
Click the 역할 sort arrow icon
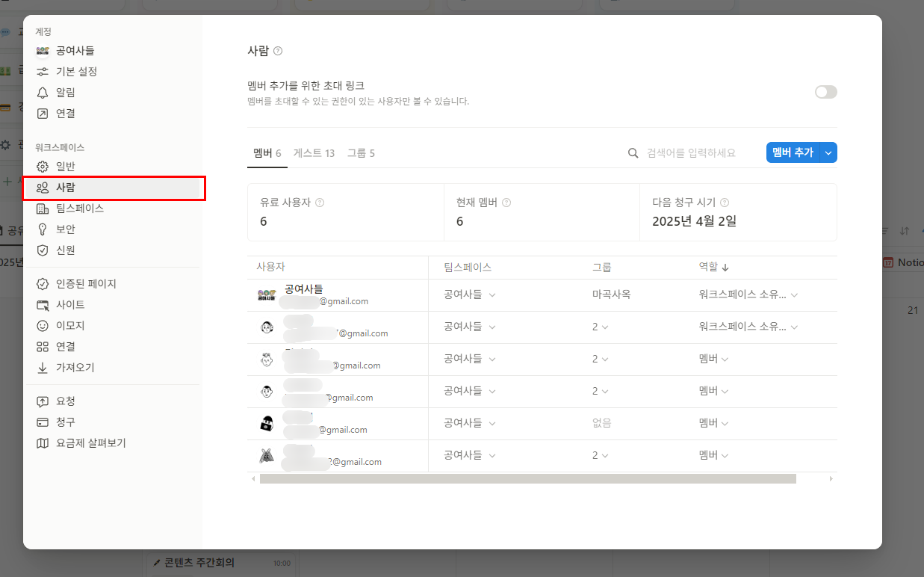point(725,268)
